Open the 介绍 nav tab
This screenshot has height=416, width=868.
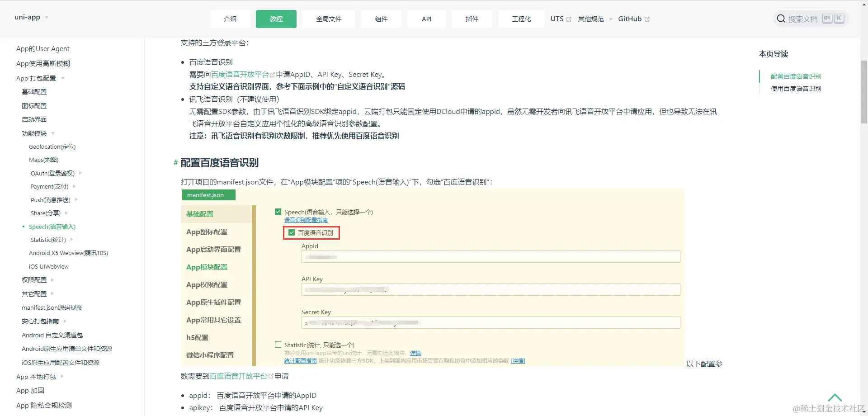click(x=230, y=19)
